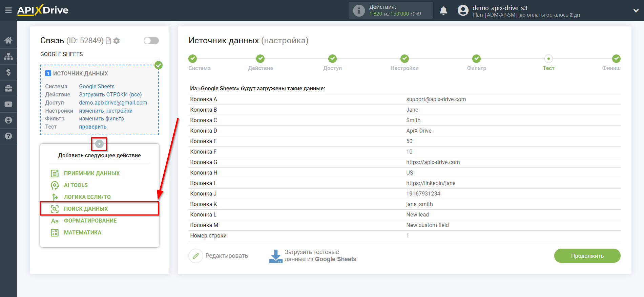The width and height of the screenshot is (644, 297).
Task: Click the connection note document icon
Action: 108,41
